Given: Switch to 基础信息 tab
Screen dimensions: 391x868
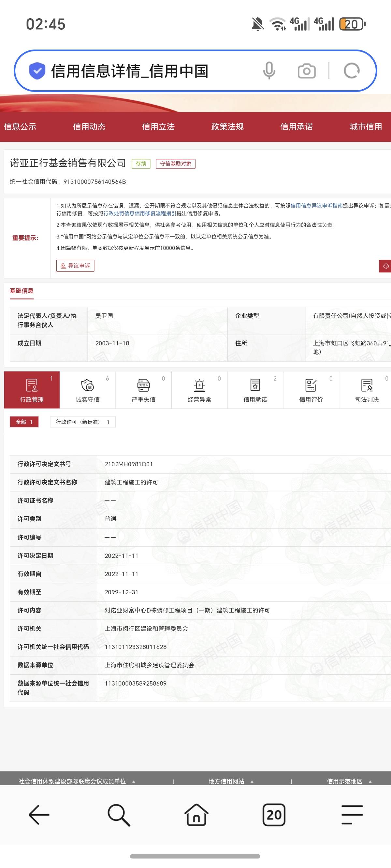Looking at the screenshot, I should pyautogui.click(x=22, y=291).
